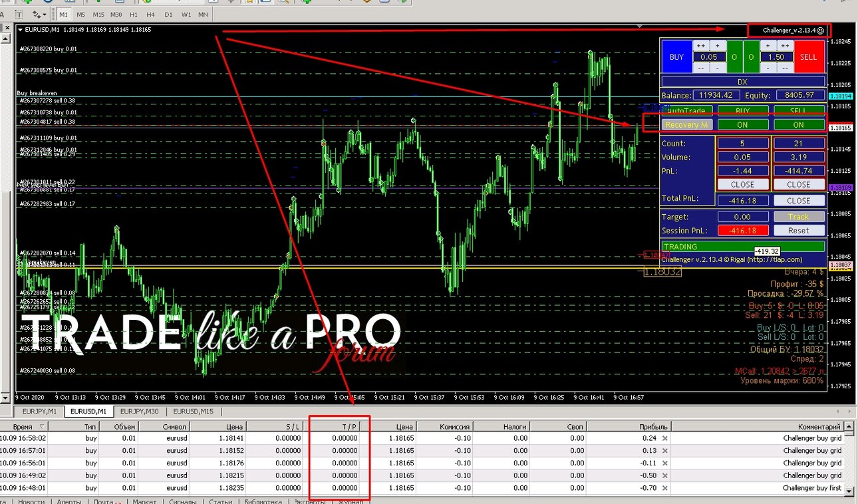
Task: Switch chart to M5 timeframe
Action: coord(80,14)
